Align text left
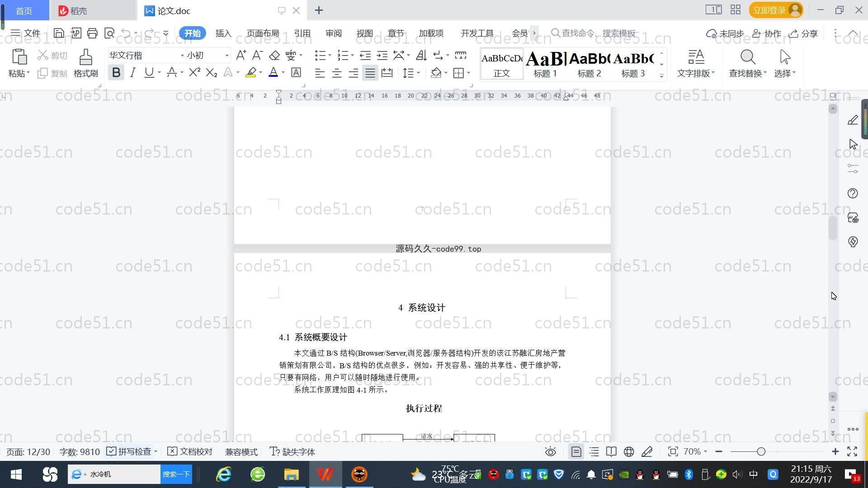 pos(320,73)
